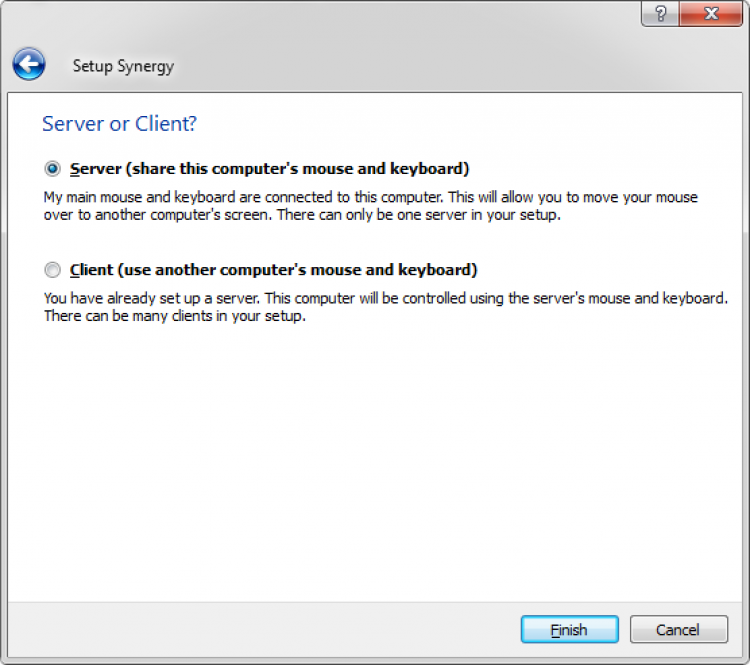The width and height of the screenshot is (750, 665).
Task: Select the Client radio button
Action: tap(53, 270)
